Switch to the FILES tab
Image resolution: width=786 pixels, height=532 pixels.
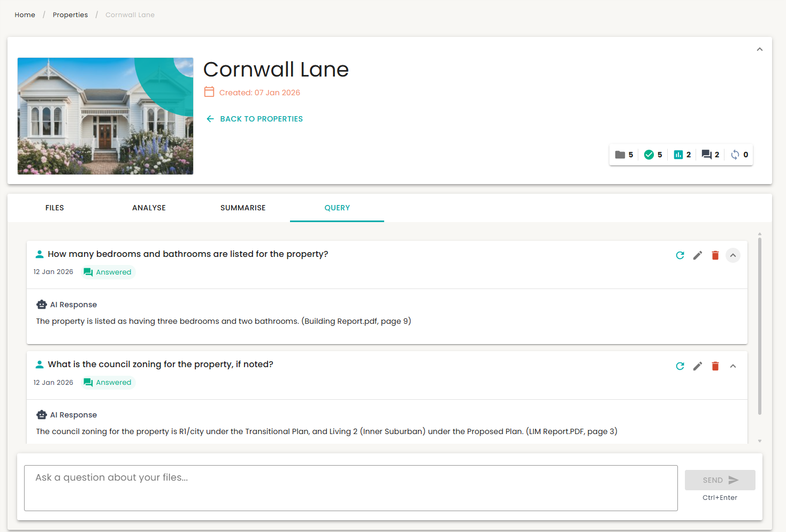tap(55, 208)
